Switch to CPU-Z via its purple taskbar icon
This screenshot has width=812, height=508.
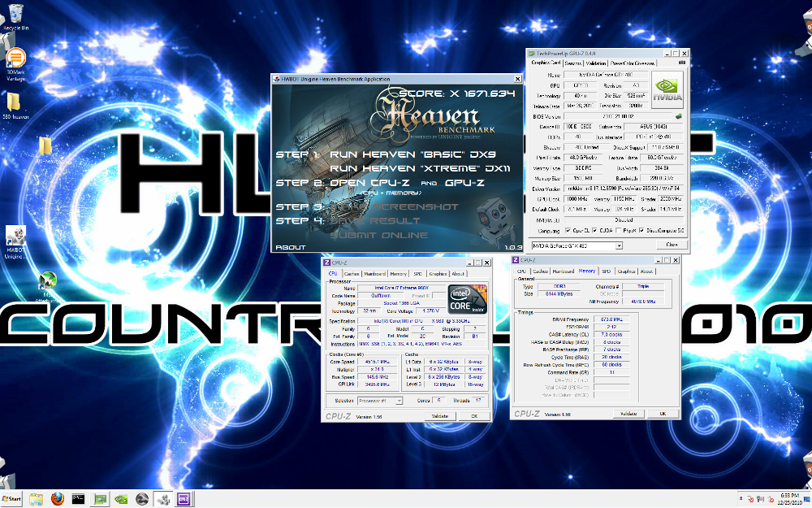pyautogui.click(x=184, y=499)
